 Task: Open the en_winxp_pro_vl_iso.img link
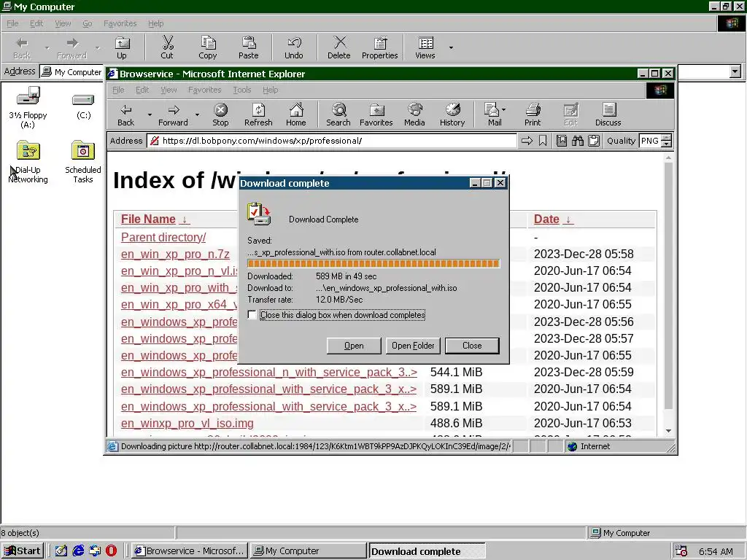[x=187, y=424]
